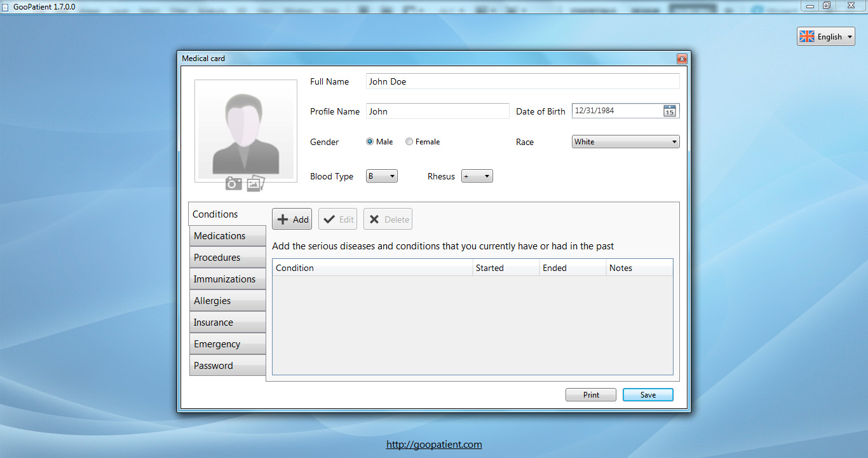
Task: Open the Date of Birth calendar picker
Action: coord(669,111)
